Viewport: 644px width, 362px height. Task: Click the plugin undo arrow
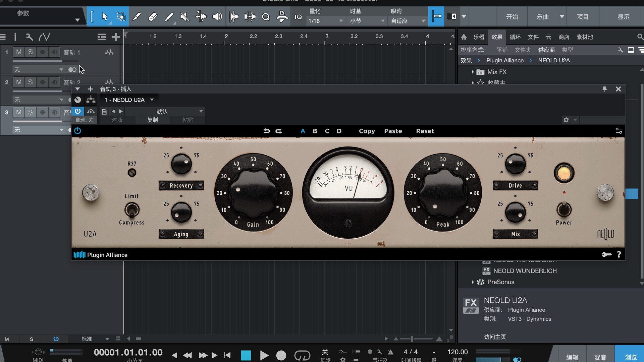tap(267, 131)
